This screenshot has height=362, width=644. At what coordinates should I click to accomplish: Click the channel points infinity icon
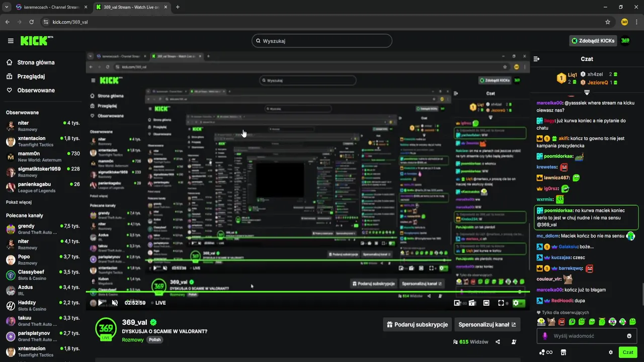tap(546, 352)
